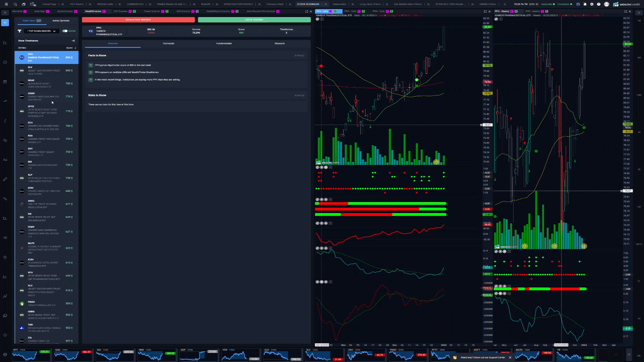644x362 pixels.
Task: Sort list by Score column
Action: (71, 48)
